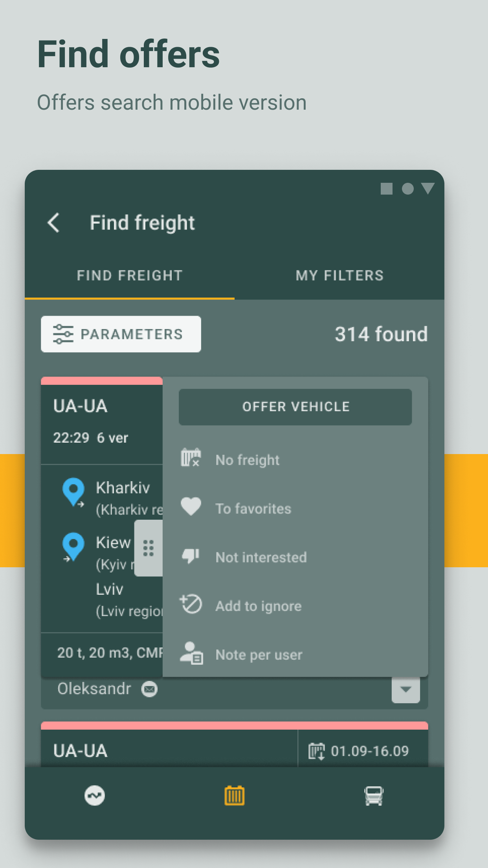Tap the Note per user icon
This screenshot has width=488, height=868.
point(191,653)
